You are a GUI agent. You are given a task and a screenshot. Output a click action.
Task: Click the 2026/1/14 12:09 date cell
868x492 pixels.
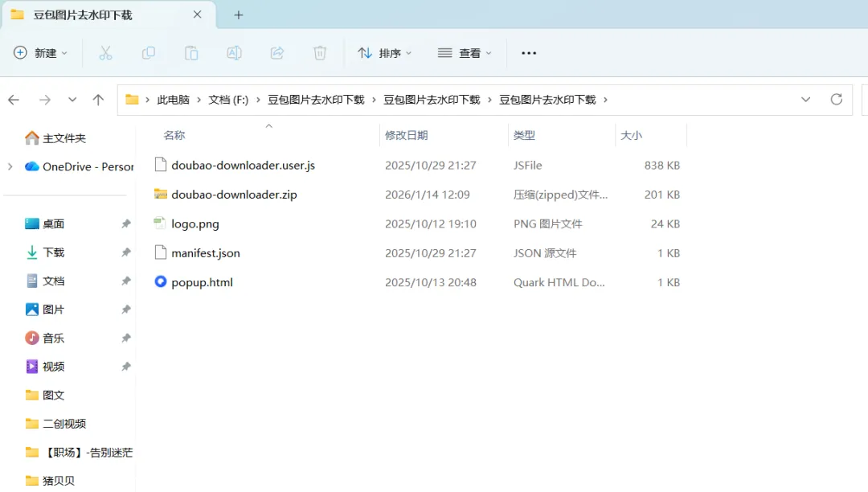click(428, 195)
